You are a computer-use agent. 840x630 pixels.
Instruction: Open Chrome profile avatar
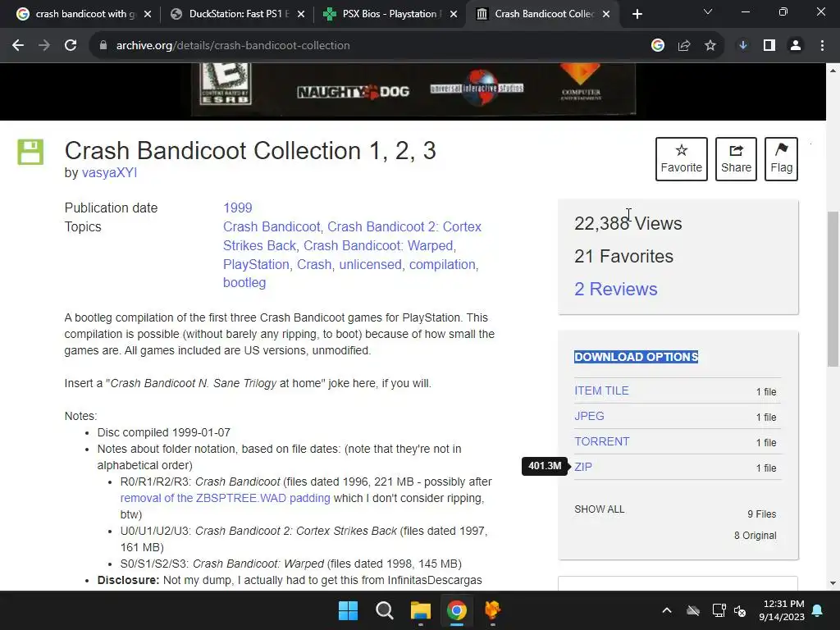pos(796,46)
